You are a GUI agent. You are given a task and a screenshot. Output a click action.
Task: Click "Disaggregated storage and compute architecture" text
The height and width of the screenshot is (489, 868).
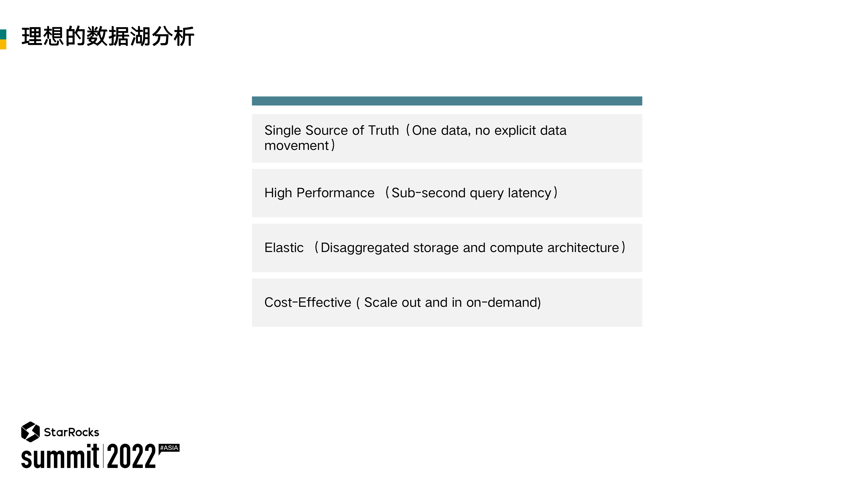(x=470, y=248)
